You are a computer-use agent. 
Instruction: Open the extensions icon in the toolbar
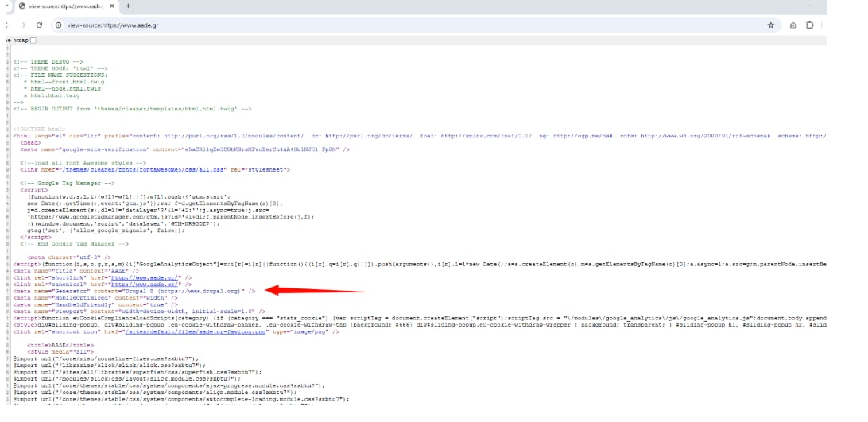click(x=810, y=25)
